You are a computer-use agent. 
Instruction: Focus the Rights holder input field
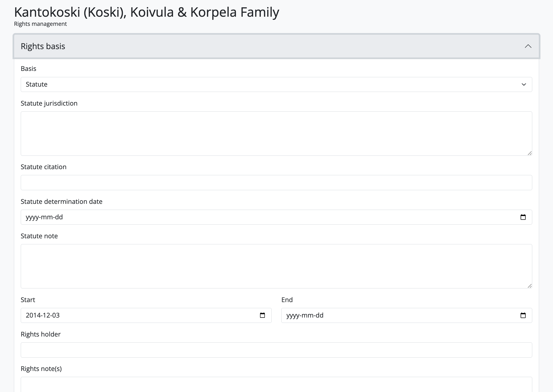276,350
